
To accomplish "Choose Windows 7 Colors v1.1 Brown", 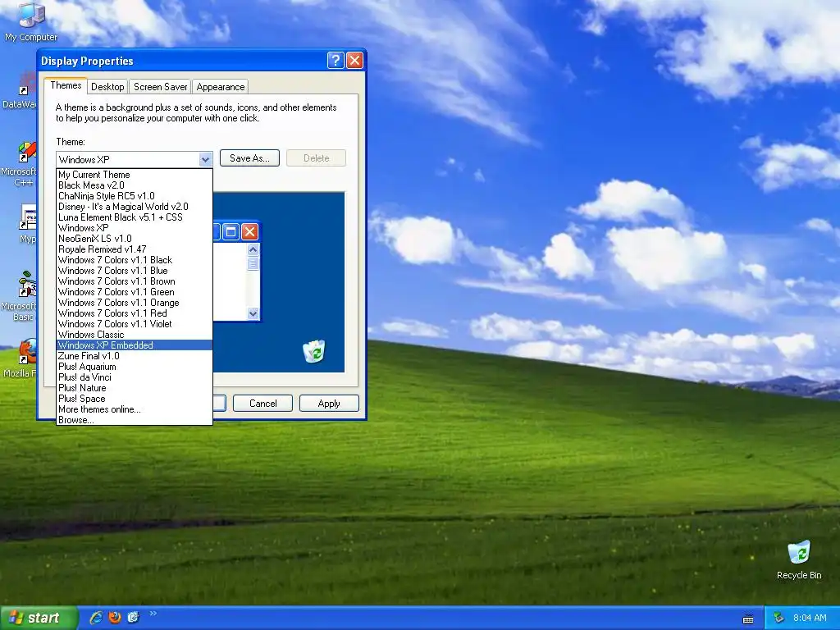I will click(x=135, y=282).
